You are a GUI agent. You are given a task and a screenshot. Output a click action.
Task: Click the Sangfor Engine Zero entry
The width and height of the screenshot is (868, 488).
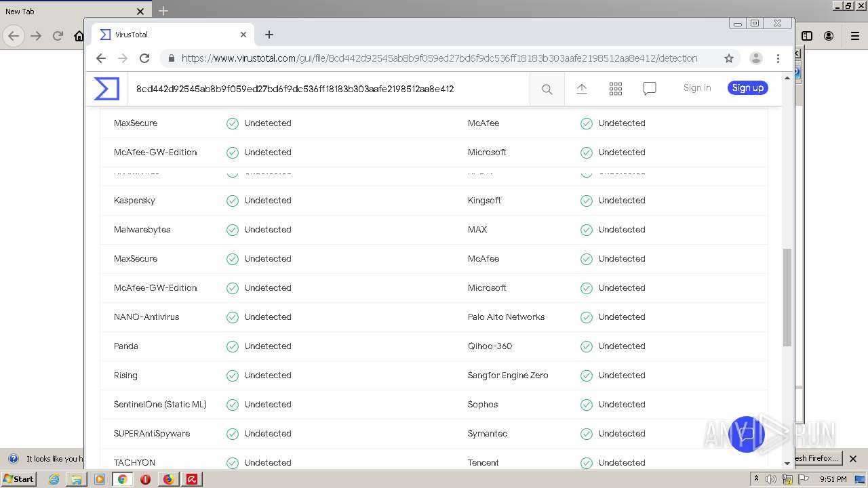(x=508, y=375)
